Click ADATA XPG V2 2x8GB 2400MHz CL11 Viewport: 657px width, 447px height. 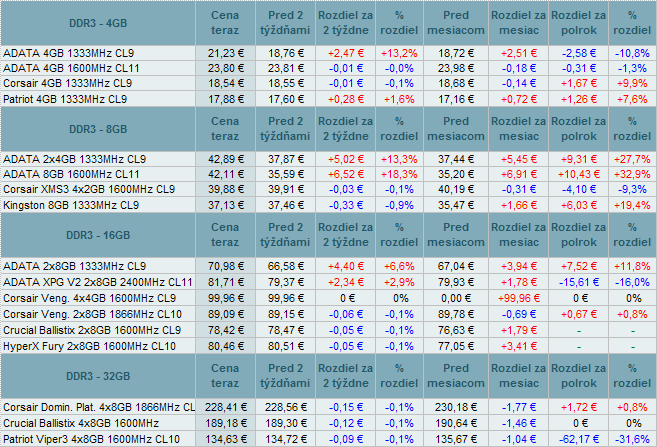98,282
